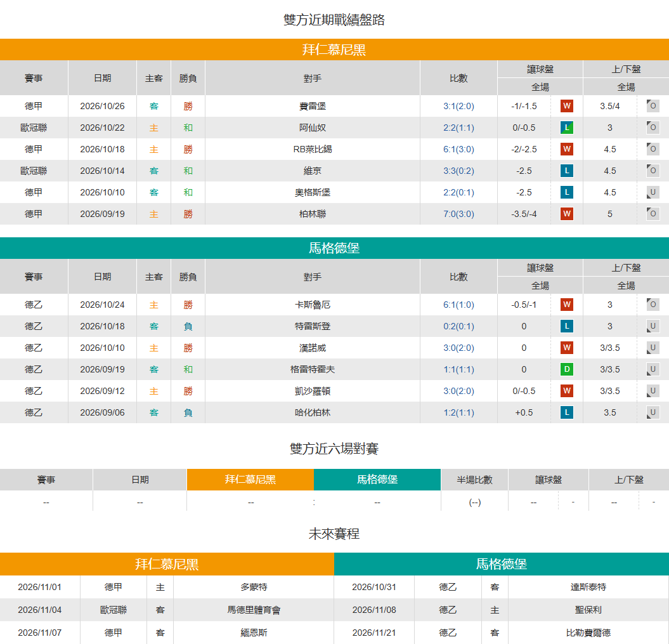Select the 馬格德堡 header in the head-to-head table
This screenshot has width=669, height=644.
coord(377,480)
